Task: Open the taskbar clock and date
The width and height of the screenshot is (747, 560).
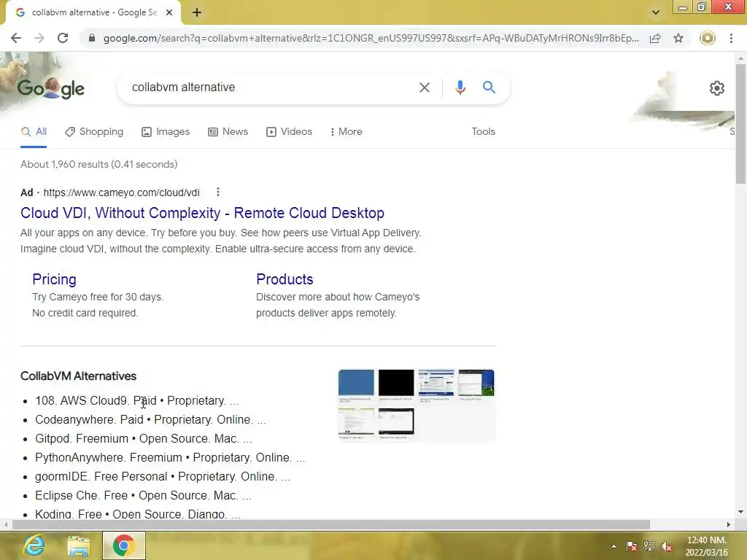Action: click(706, 546)
